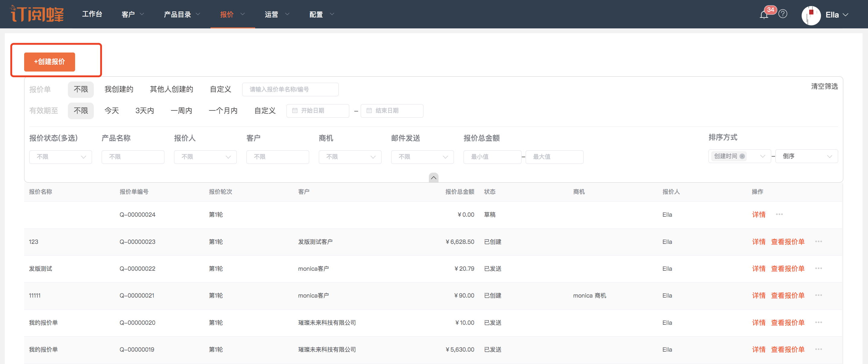The image size is (868, 364).
Task: Click 查看报价单 for quote Q-00000023
Action: coord(787,242)
